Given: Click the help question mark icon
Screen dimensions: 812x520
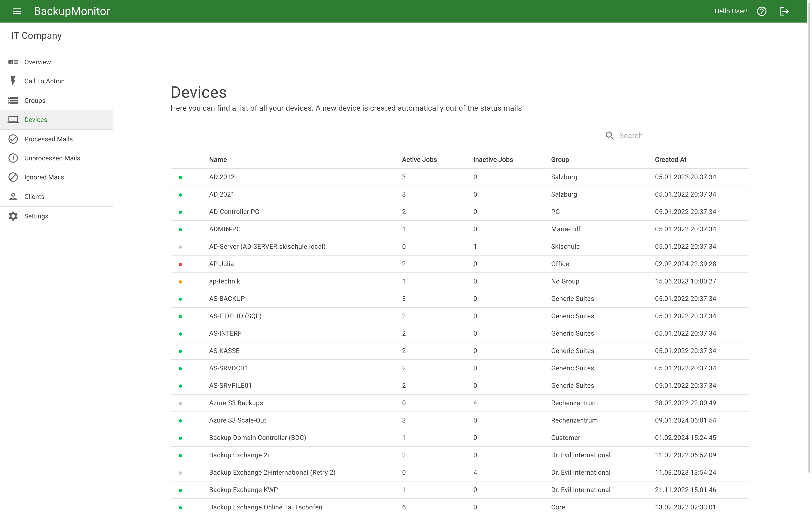Looking at the screenshot, I should [x=761, y=11].
